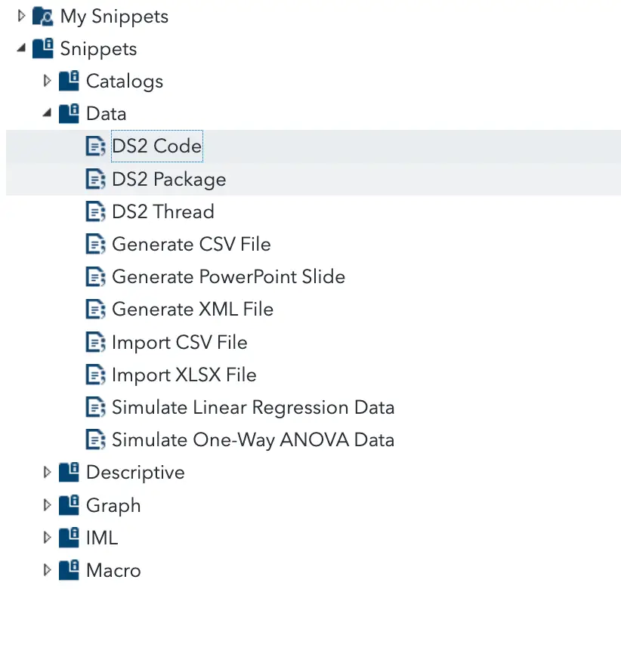621x672 pixels.
Task: Expand the IML folder arrow
Action: (47, 538)
